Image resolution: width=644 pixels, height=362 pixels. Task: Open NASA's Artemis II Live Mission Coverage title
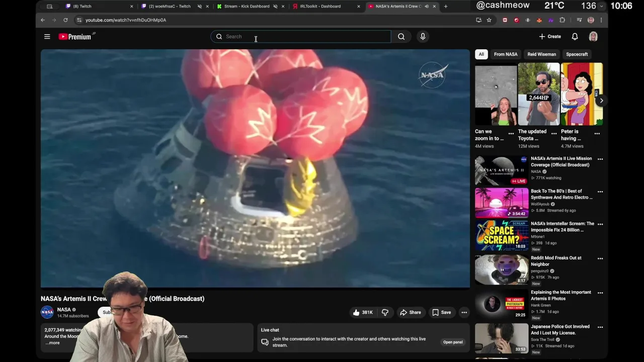pos(561,161)
